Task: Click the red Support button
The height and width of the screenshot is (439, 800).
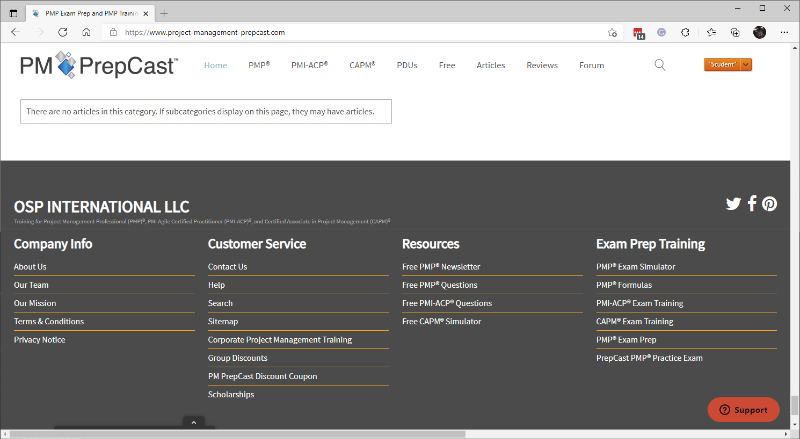Action: 743,410
